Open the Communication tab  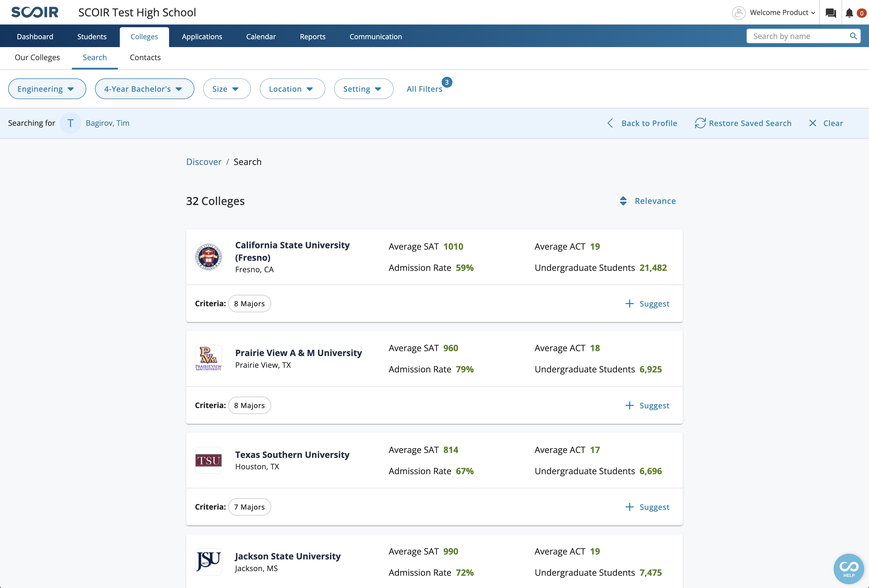[376, 36]
